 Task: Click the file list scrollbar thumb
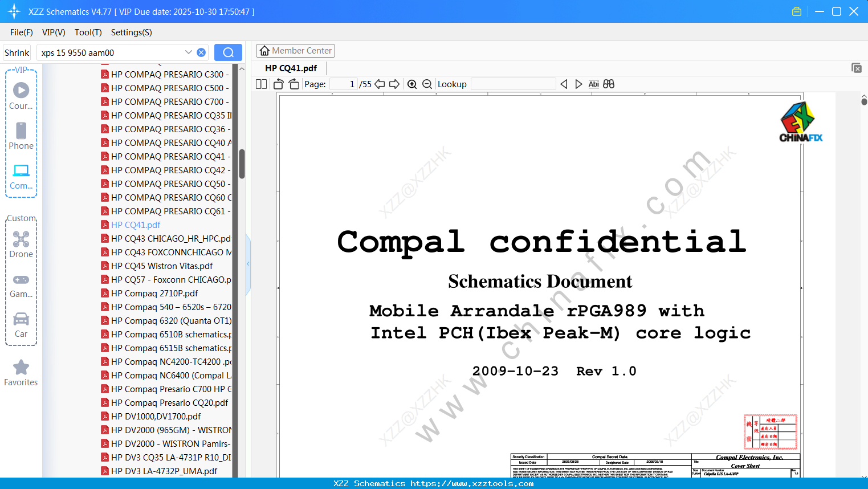242,164
